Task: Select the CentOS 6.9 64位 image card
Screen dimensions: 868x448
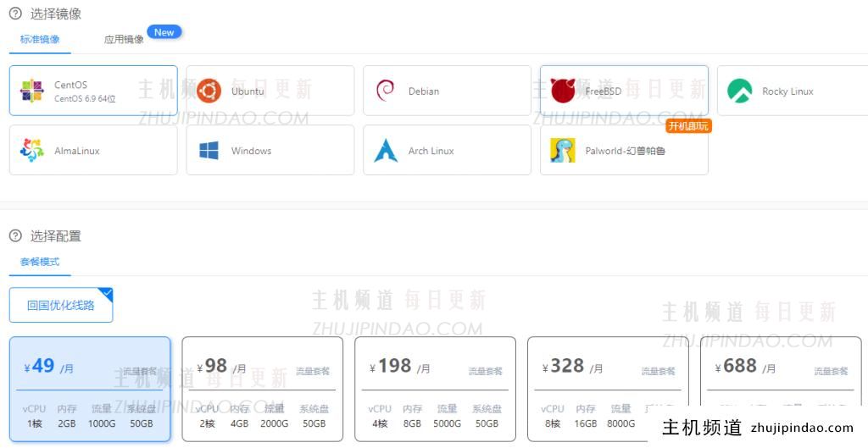Action: coord(93,91)
